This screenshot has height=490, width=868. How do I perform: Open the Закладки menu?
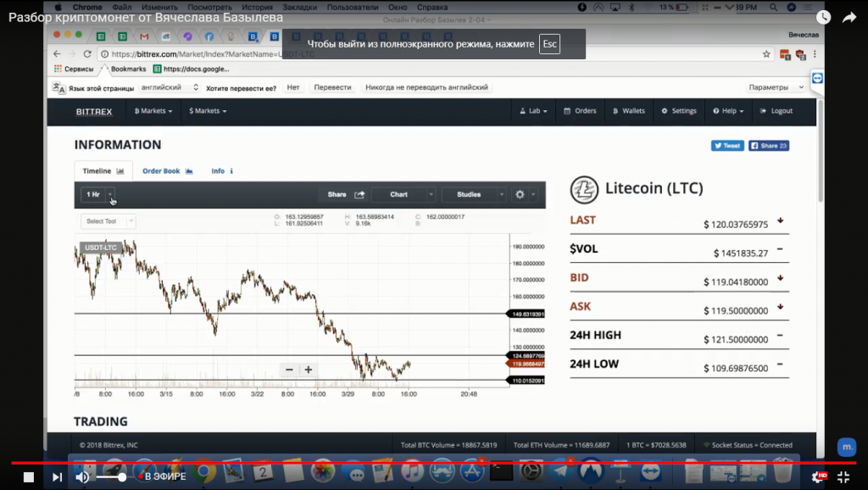[x=299, y=7]
